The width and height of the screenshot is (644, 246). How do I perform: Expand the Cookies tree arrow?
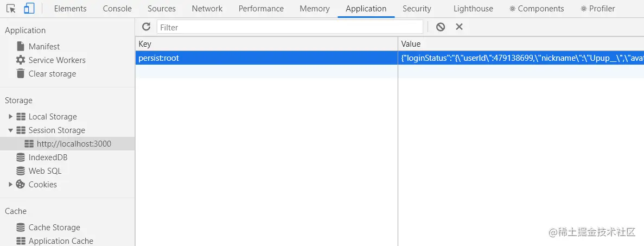coord(11,184)
